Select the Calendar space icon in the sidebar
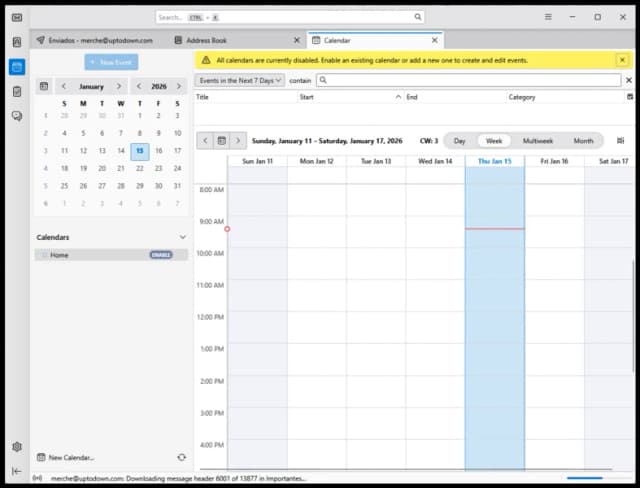The width and height of the screenshot is (640, 488). (17, 67)
